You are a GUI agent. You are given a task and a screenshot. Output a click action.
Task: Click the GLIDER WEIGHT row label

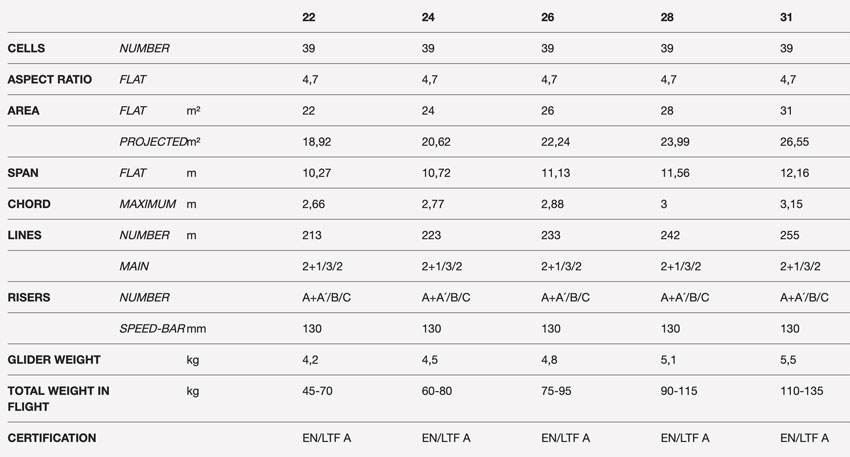coord(54,359)
